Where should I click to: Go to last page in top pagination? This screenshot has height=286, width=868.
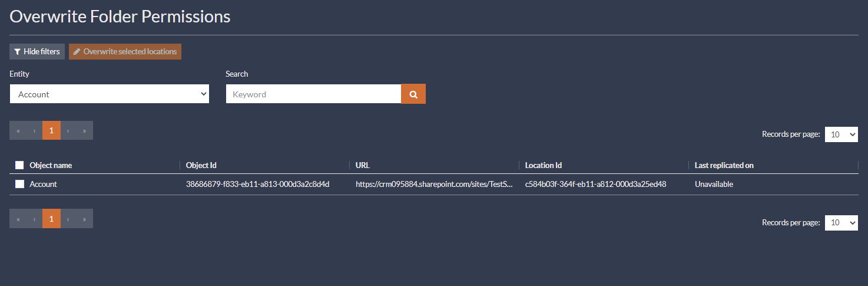tap(85, 130)
